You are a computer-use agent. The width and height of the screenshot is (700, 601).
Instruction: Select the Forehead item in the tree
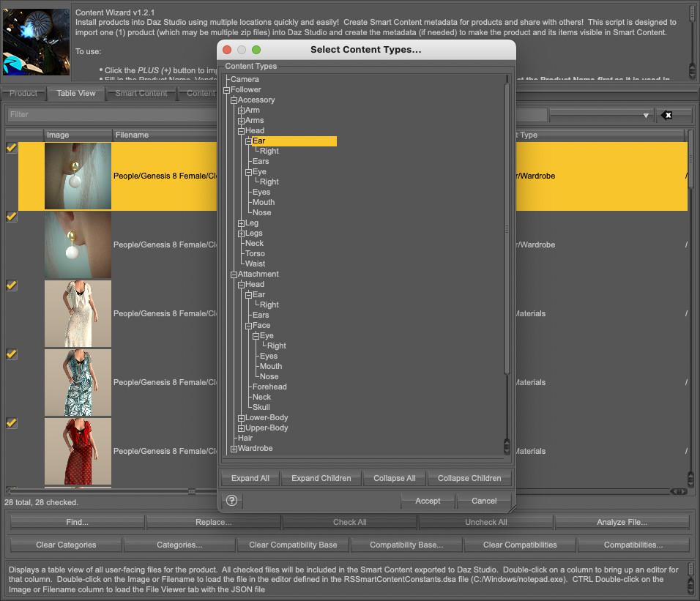point(269,387)
